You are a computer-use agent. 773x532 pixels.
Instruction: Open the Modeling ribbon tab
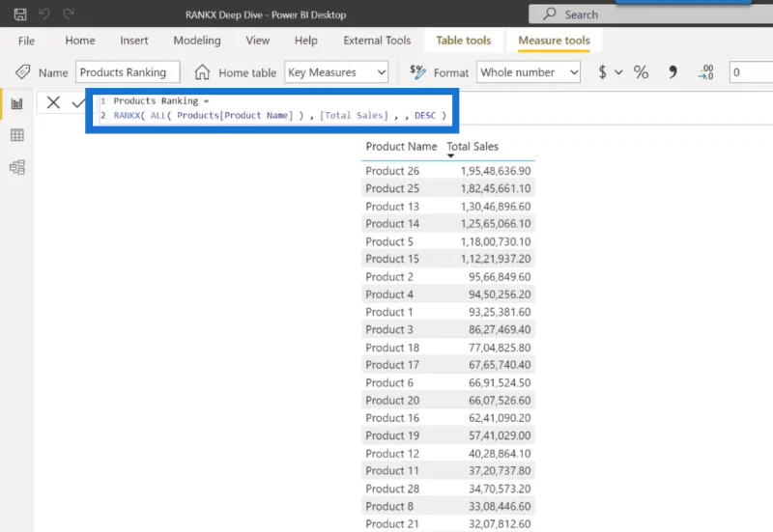click(x=197, y=41)
